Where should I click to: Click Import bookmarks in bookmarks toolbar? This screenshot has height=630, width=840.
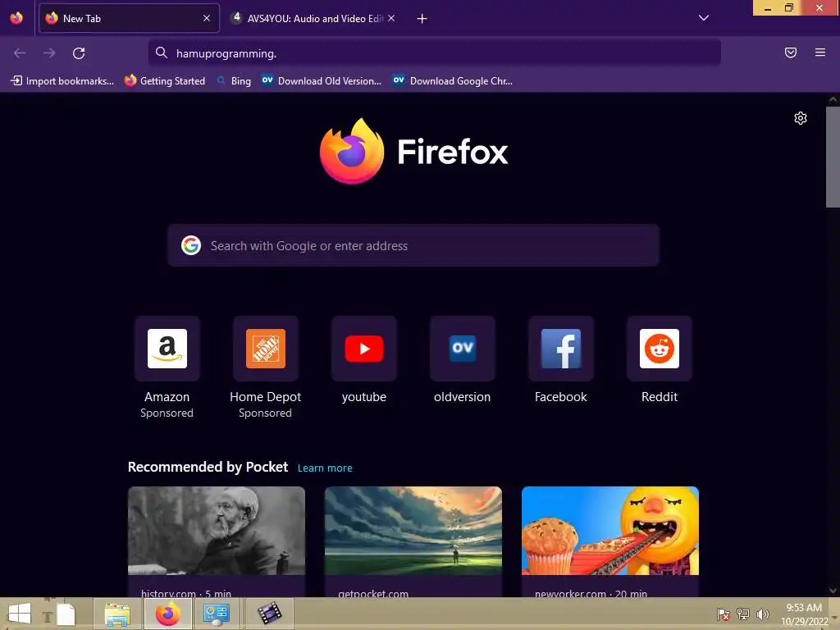pos(62,81)
